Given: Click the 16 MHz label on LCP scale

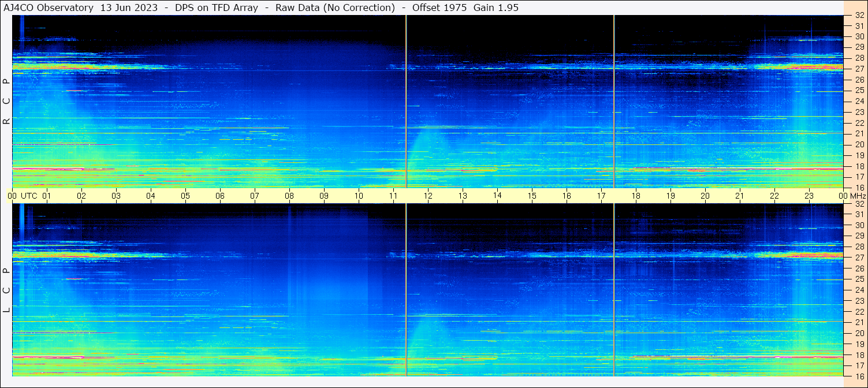Looking at the screenshot, I should (859, 376).
